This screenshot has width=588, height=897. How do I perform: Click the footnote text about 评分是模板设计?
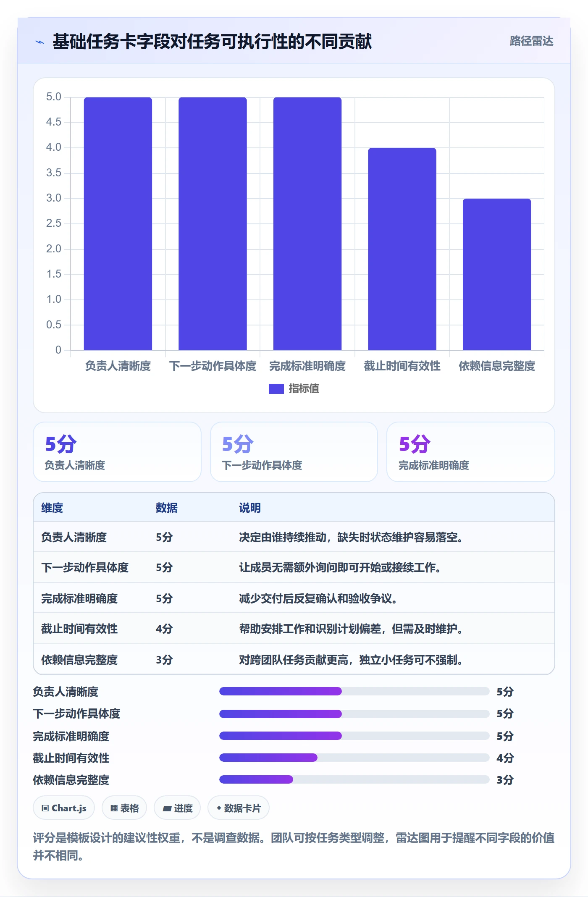coord(294,847)
